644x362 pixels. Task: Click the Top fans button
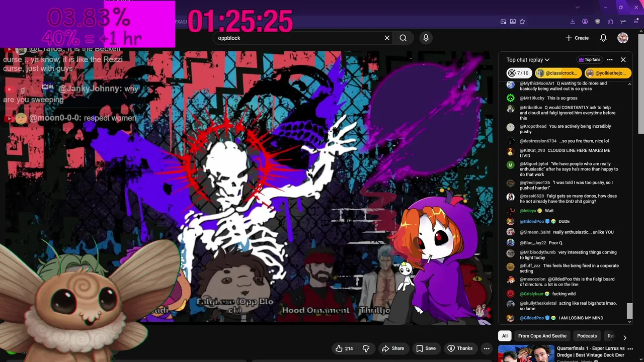[x=590, y=60]
